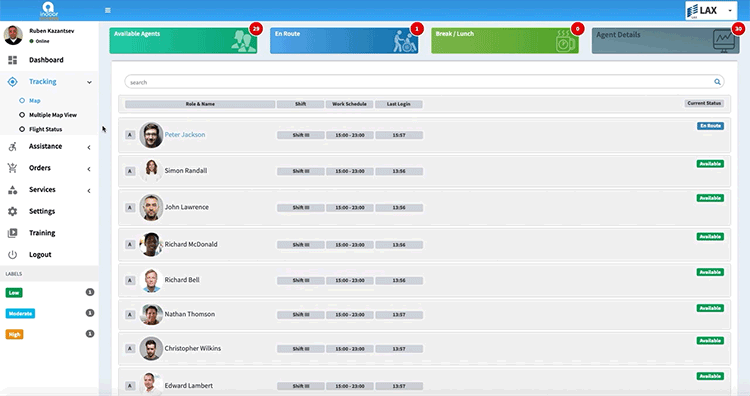Click the orange High label swatch

coord(14,334)
